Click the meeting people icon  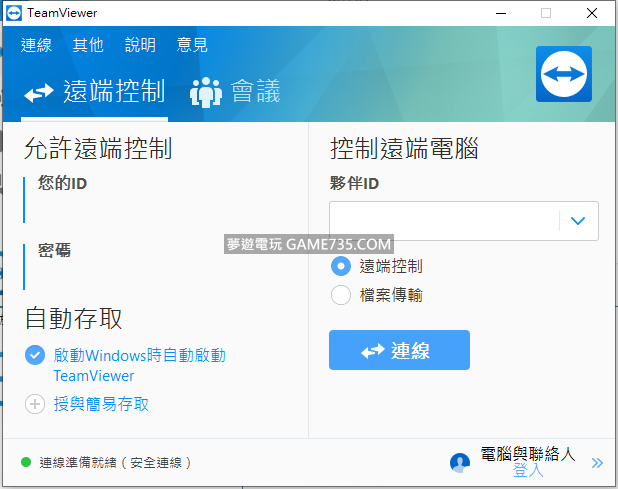(x=206, y=93)
